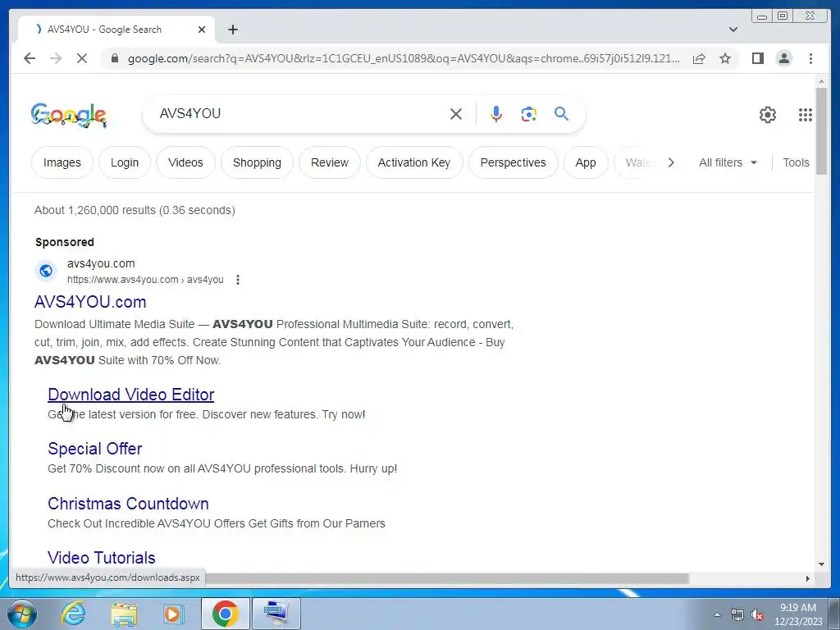Open Windows Explorer from taskbar
The height and width of the screenshot is (630, 840).
point(124,614)
